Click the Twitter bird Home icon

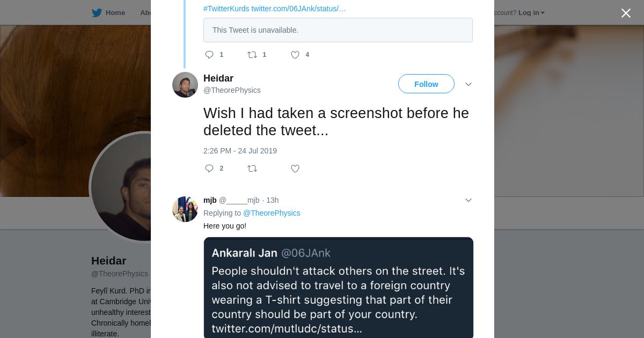(97, 13)
